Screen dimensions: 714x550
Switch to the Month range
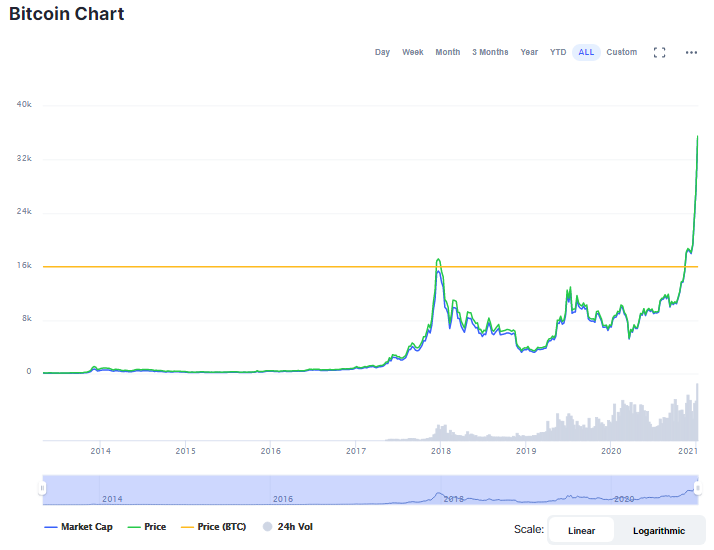click(x=448, y=52)
